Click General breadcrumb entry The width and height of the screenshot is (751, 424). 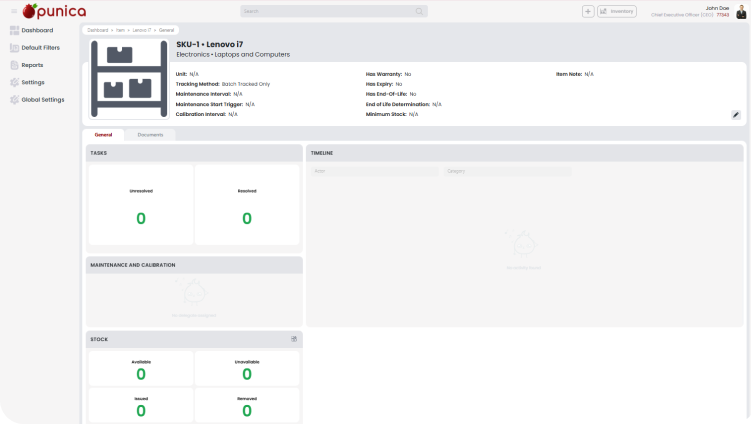(167, 30)
